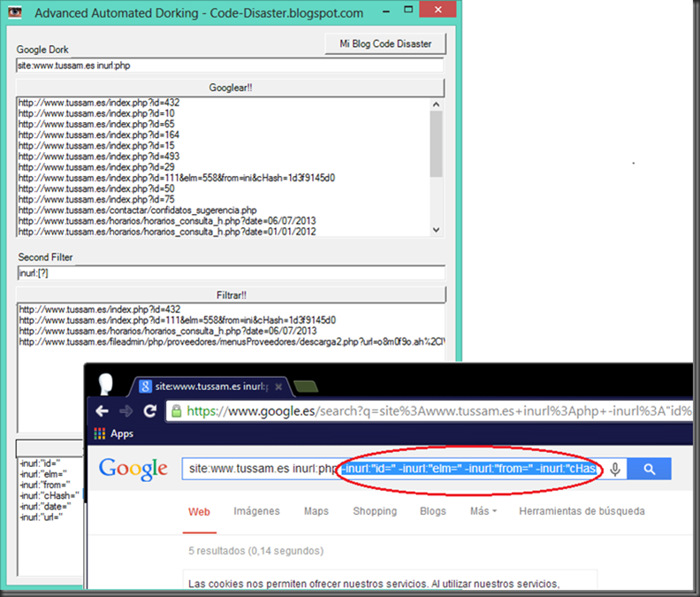Switch to Blogs tab
The width and height of the screenshot is (700, 597).
pos(432,511)
